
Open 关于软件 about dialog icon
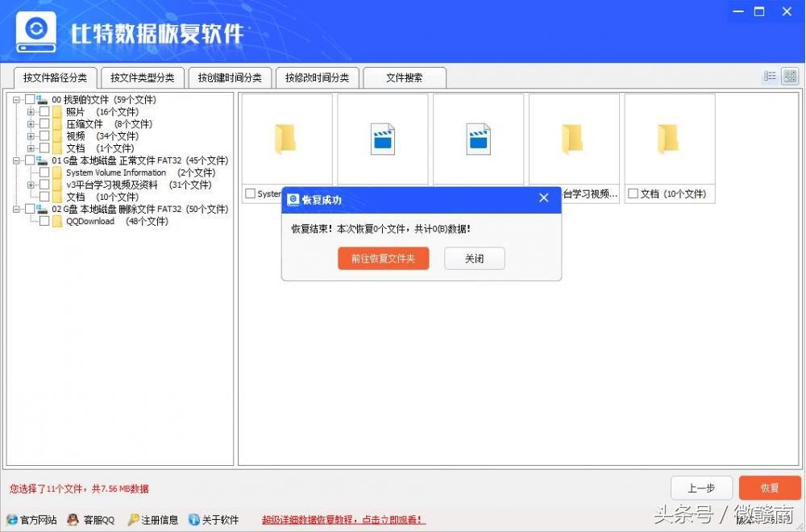tap(193, 520)
